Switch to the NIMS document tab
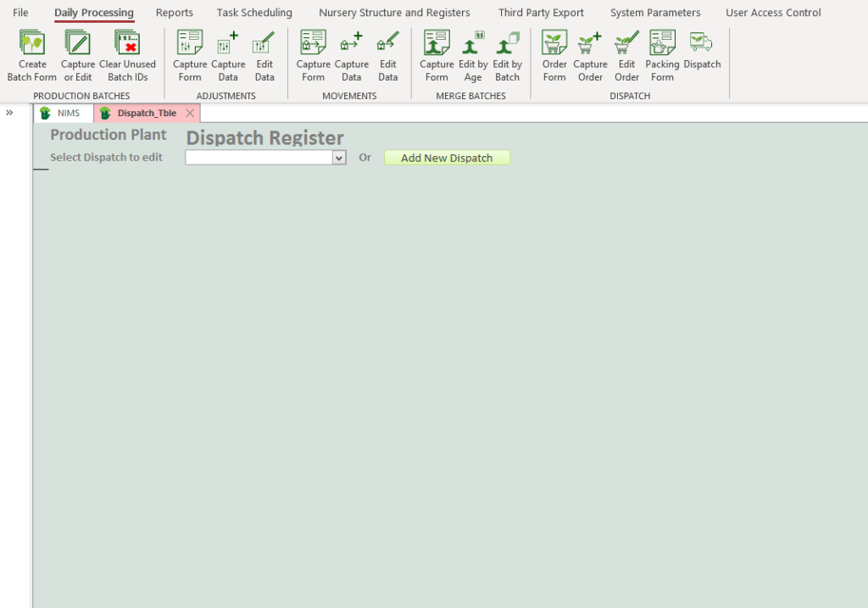868x608 pixels. [64, 114]
